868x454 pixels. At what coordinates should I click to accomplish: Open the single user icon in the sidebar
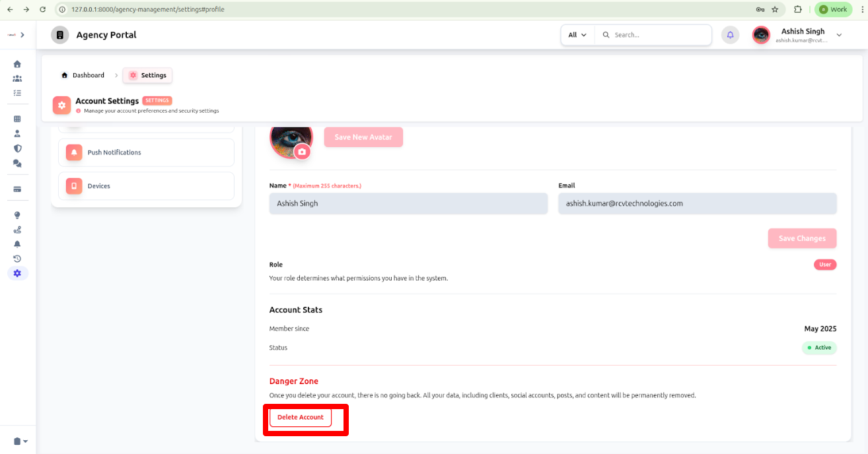[17, 133]
